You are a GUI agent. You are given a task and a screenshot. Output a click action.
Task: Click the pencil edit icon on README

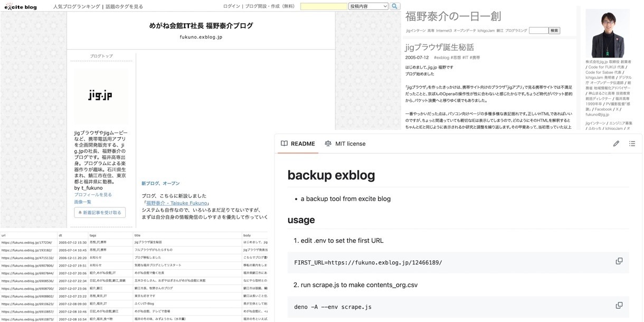[x=616, y=144]
